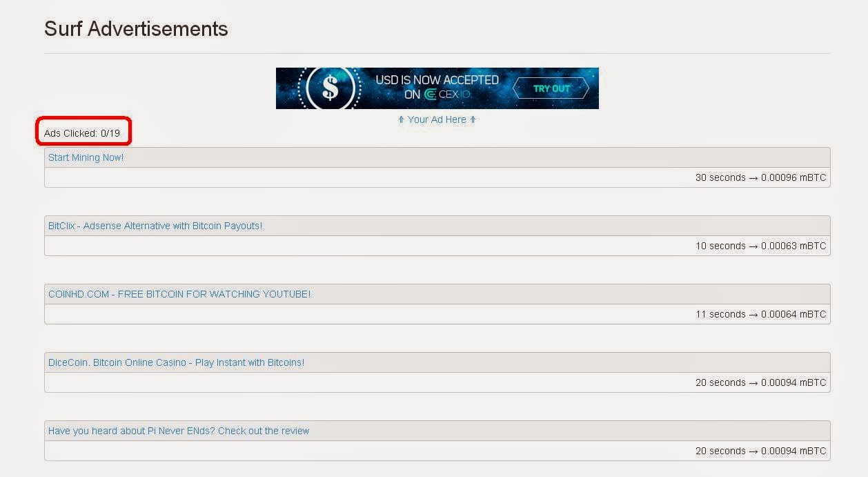Click the 'Surf Advertisements' heading
The height and width of the screenshot is (477, 868).
pyautogui.click(x=136, y=29)
